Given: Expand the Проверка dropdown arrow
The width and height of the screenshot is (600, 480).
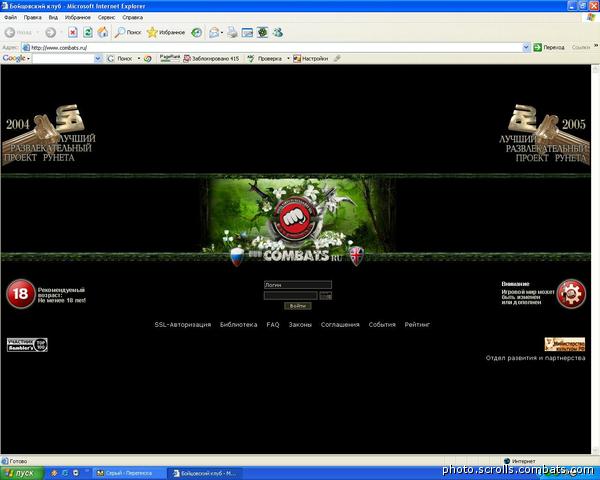Looking at the screenshot, I should [x=288, y=59].
